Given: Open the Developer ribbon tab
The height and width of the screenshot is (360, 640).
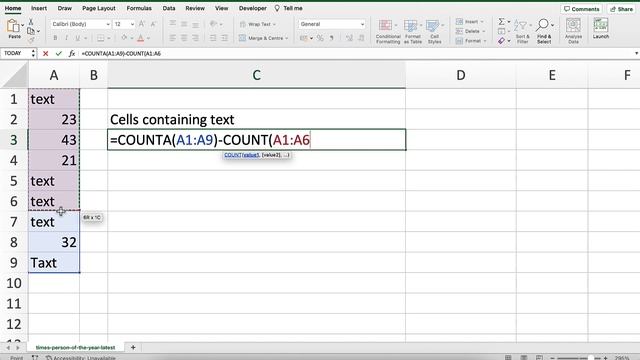Looking at the screenshot, I should point(253,8).
